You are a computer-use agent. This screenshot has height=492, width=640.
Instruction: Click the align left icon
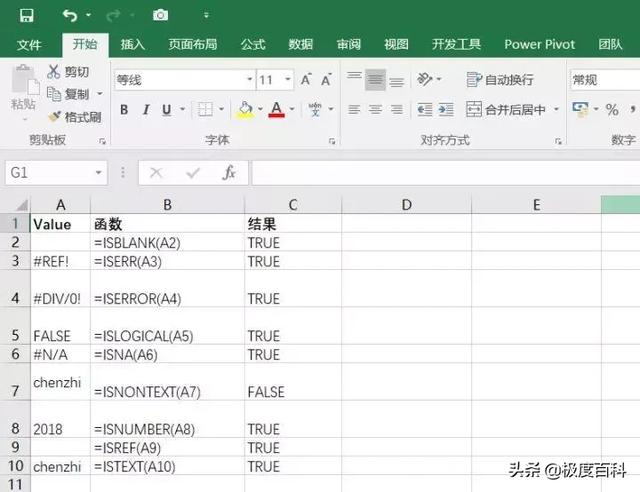point(354,109)
